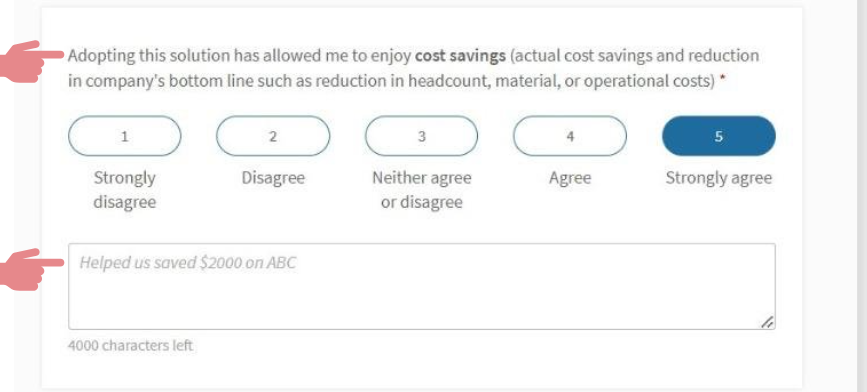Click the pointing hand icon beside the text box
Image resolution: width=867 pixels, height=392 pixels.
coord(30,269)
